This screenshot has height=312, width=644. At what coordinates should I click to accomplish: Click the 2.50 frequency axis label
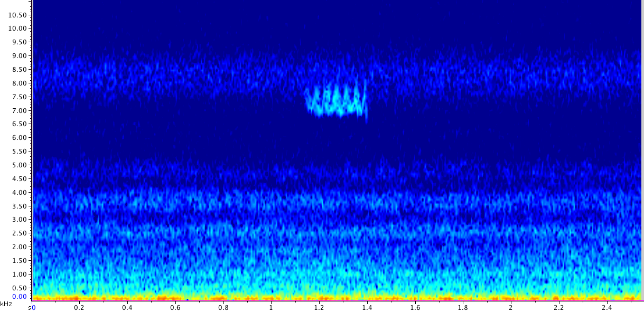point(20,233)
